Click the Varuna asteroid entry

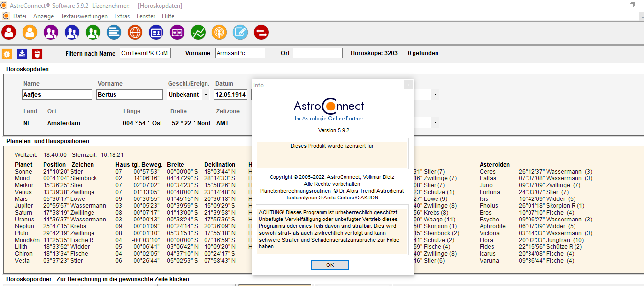pyautogui.click(x=489, y=261)
